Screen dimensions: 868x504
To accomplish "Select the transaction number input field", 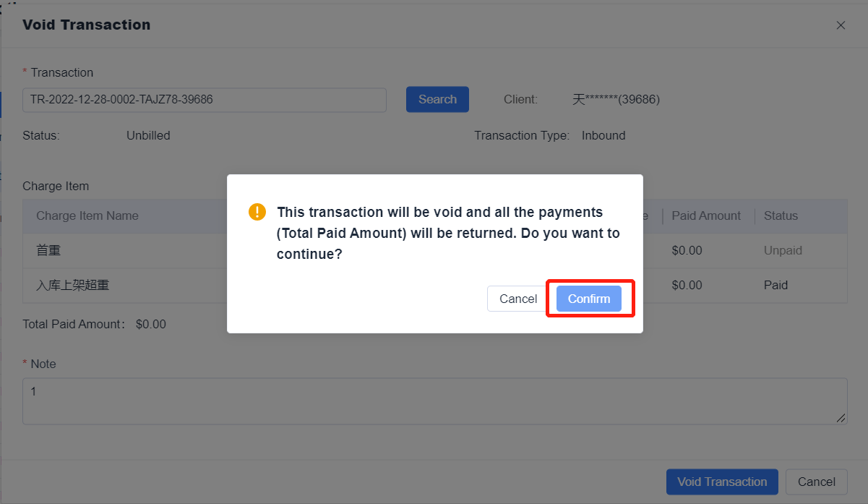I will pyautogui.click(x=204, y=100).
